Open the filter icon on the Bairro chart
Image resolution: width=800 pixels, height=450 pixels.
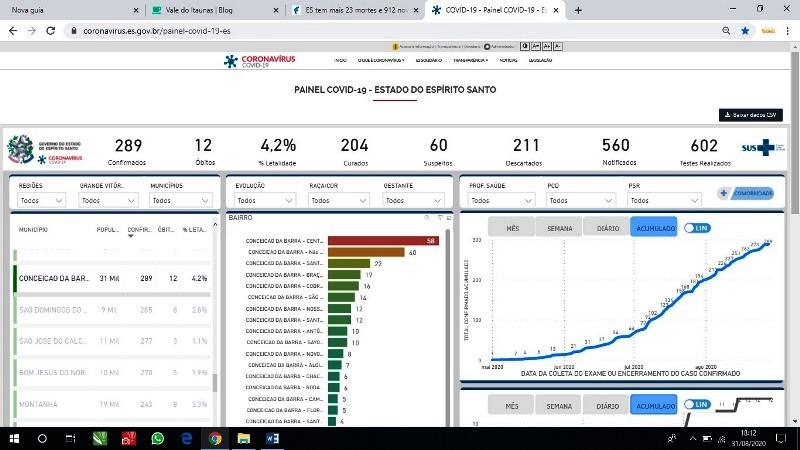[440, 218]
